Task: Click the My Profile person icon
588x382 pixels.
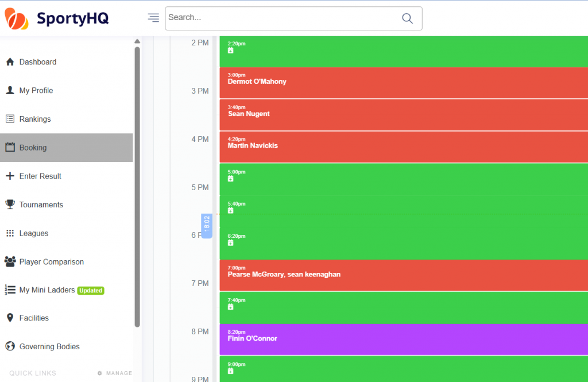Action: [x=10, y=90]
